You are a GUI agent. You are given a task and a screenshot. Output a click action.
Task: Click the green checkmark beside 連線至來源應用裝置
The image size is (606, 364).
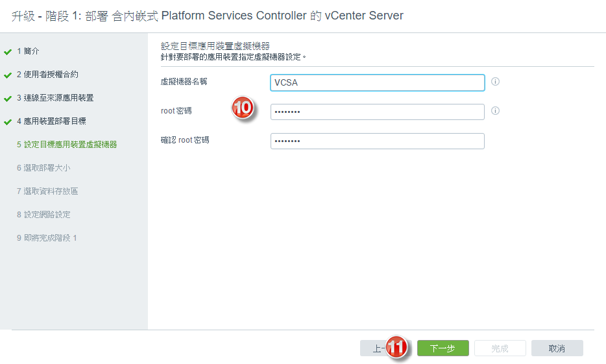pyautogui.click(x=8, y=99)
